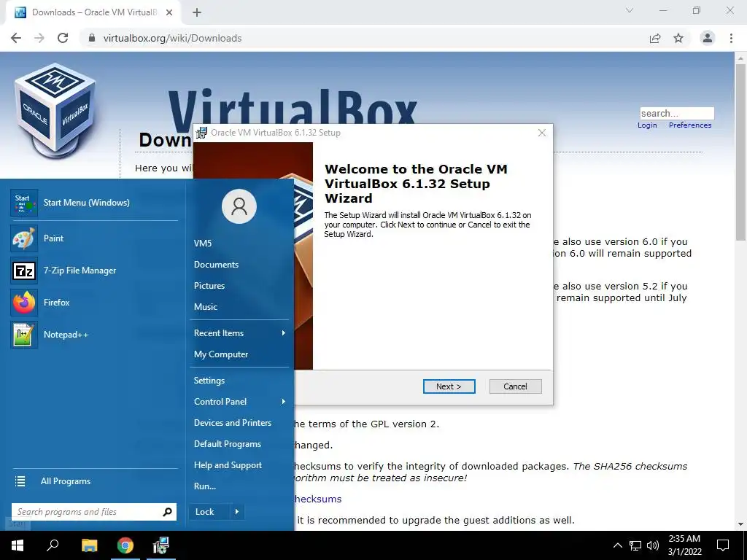Open Chrome profile avatar
The height and width of the screenshot is (560, 747).
click(x=708, y=38)
